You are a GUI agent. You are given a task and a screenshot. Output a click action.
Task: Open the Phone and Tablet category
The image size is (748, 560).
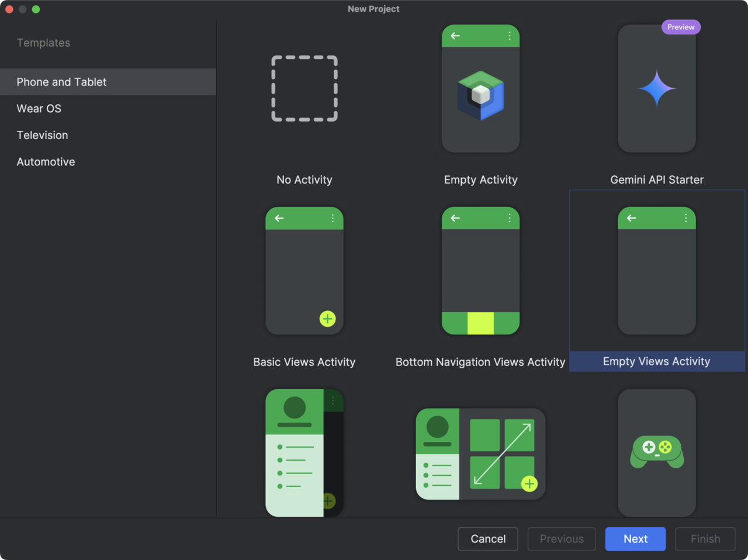(61, 82)
